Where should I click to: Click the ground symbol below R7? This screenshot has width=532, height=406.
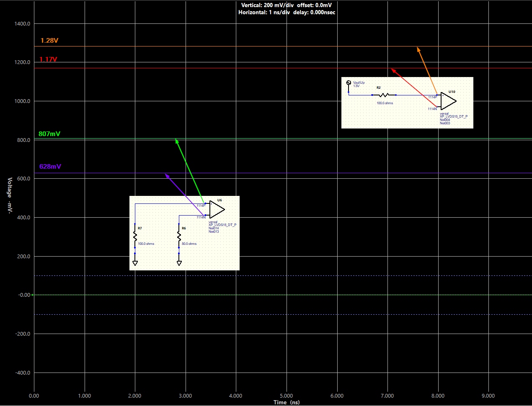pyautogui.click(x=135, y=263)
